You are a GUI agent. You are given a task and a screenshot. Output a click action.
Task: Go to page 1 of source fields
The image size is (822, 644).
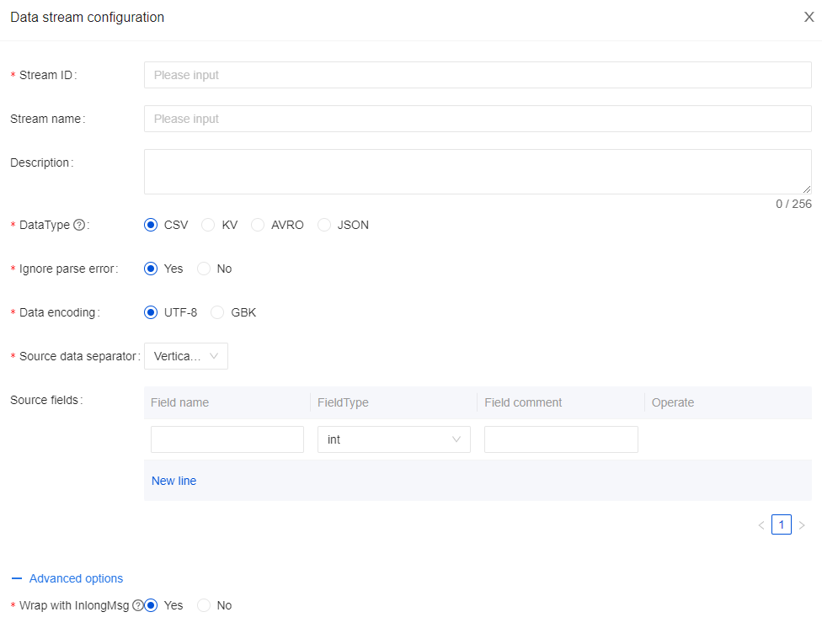pyautogui.click(x=782, y=525)
